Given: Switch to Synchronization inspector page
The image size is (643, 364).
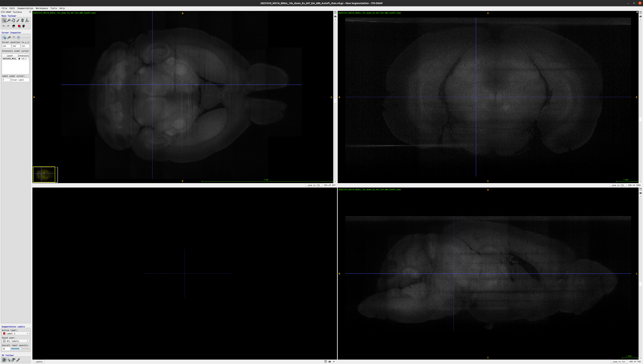Looking at the screenshot, I should (18, 38).
